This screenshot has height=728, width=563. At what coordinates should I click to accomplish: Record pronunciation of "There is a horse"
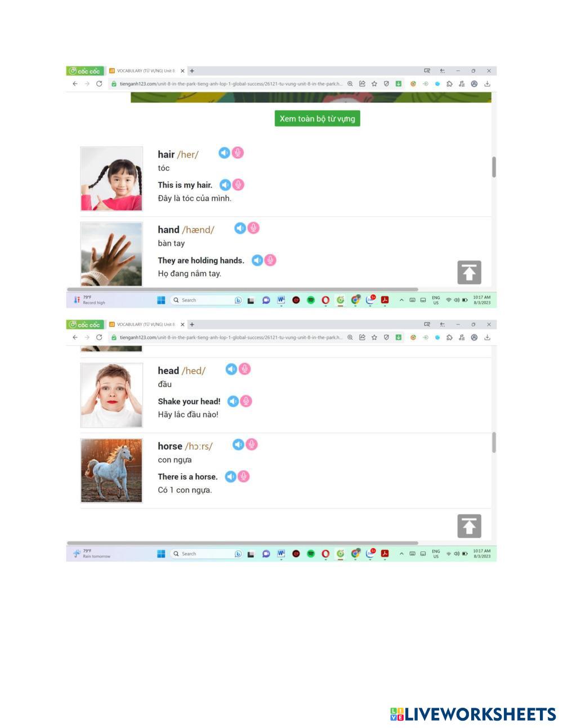point(243,477)
